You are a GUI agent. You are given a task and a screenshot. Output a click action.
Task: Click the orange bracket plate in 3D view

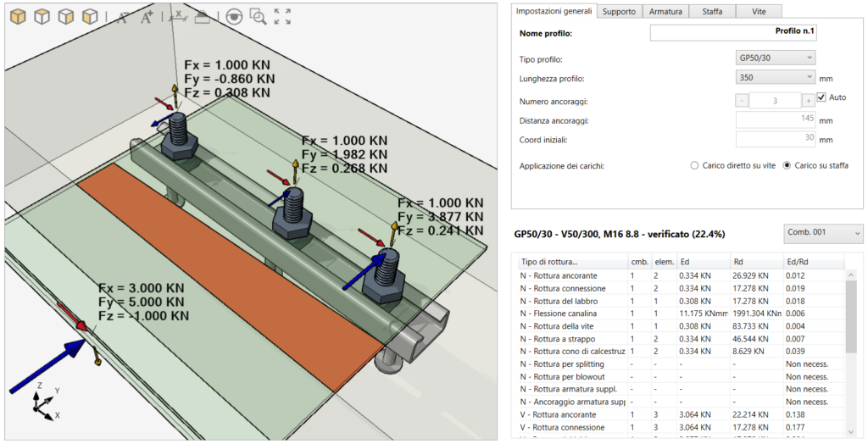tap(232, 277)
